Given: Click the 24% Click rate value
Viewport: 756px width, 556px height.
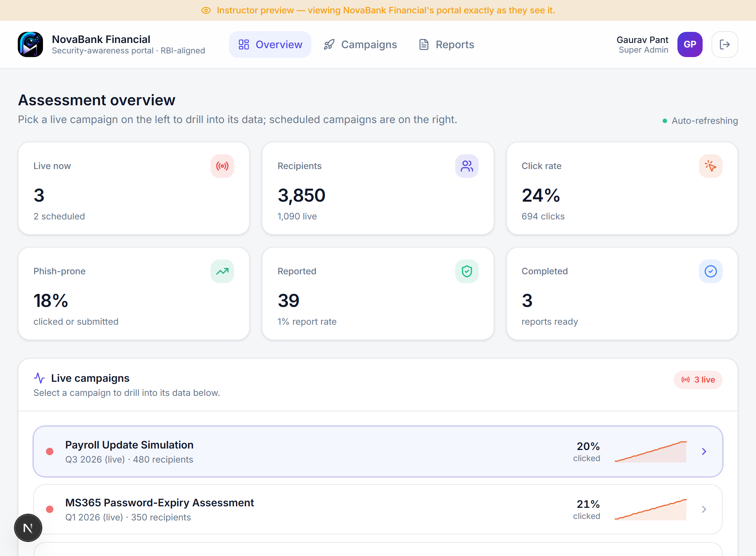Looking at the screenshot, I should point(541,195).
